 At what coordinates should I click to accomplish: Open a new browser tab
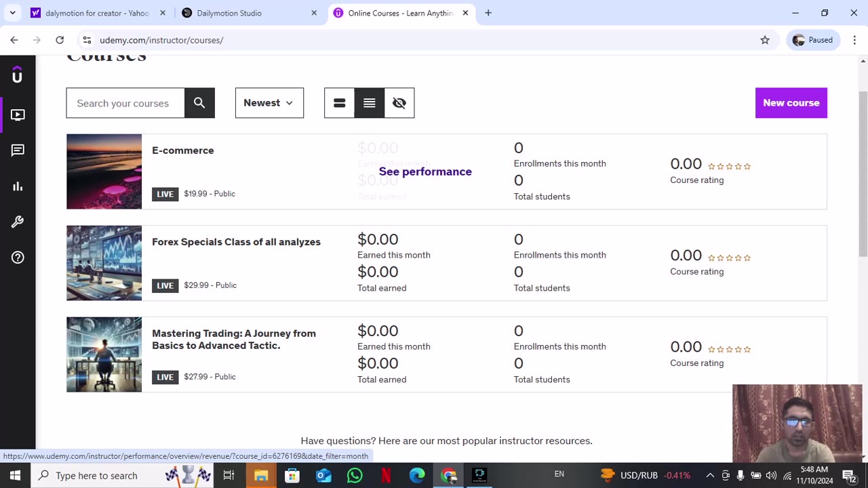click(x=488, y=13)
